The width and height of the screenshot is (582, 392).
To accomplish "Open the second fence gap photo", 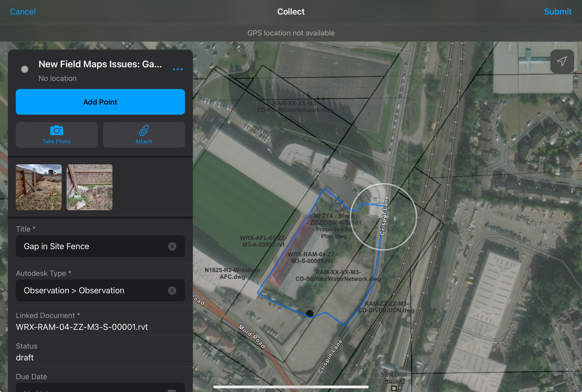I will (x=90, y=187).
